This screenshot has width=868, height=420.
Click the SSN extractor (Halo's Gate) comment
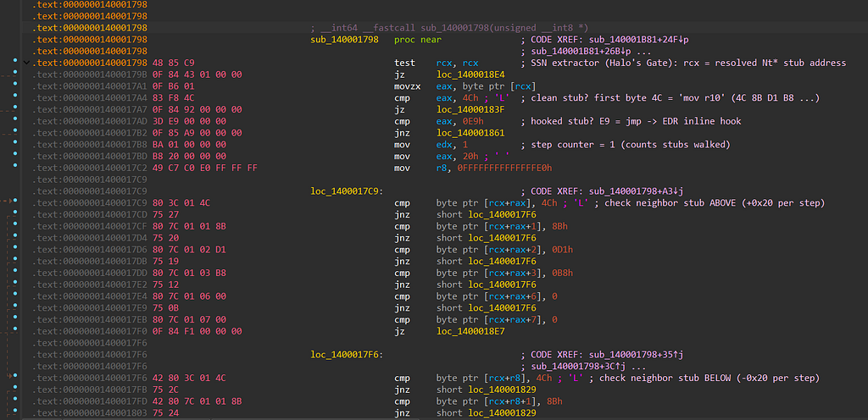(684, 63)
